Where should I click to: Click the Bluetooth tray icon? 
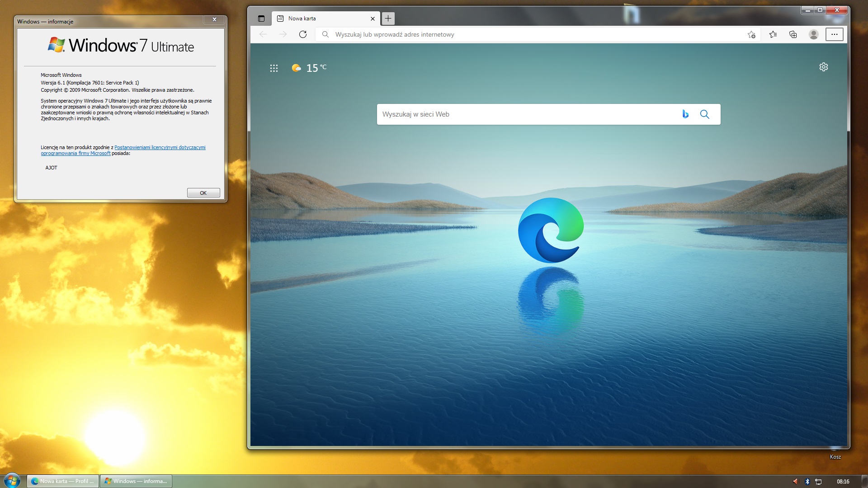[x=807, y=482]
